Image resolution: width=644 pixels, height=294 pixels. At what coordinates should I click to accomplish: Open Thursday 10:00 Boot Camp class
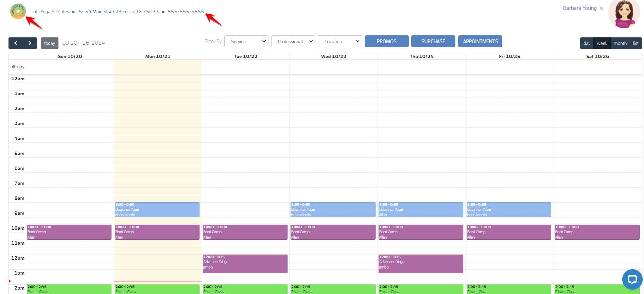pyautogui.click(x=421, y=232)
